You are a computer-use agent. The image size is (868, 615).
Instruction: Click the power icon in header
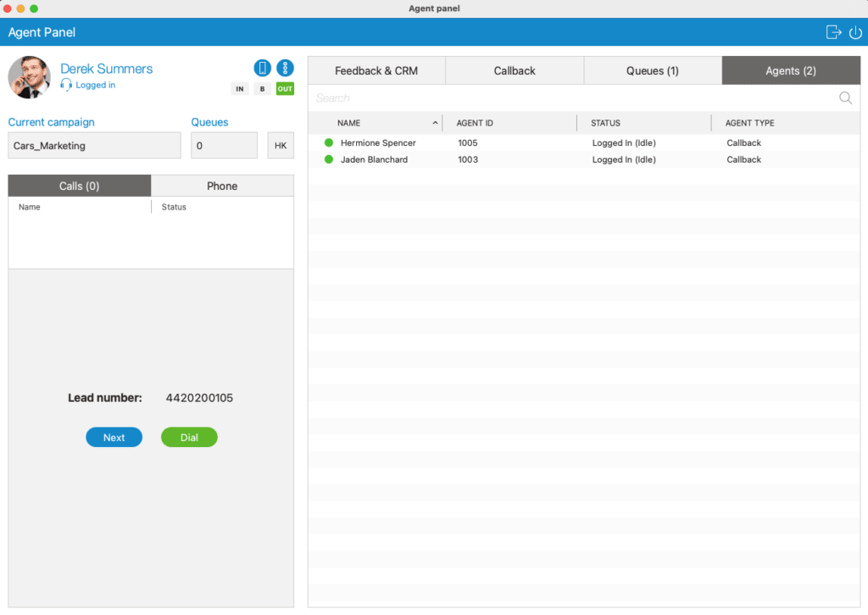(855, 32)
